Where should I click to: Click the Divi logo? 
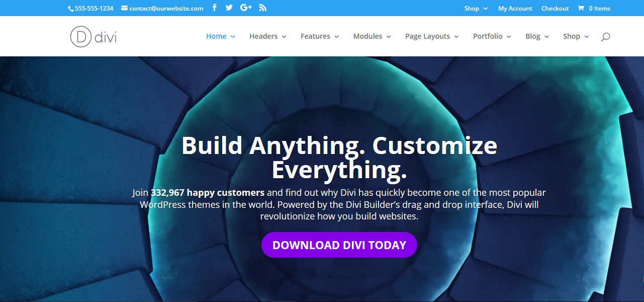(93, 37)
